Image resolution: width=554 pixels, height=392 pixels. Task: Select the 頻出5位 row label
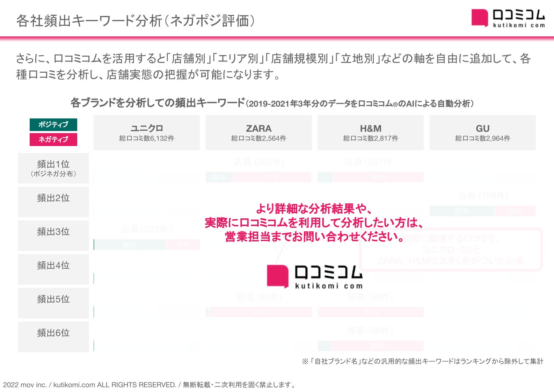pos(53,303)
